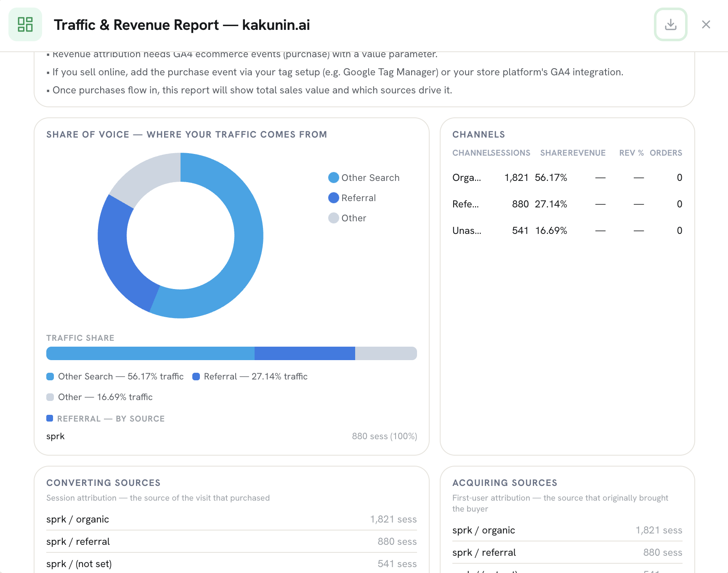
Task: Click the 'Other Search — 56.17% traffic' label
Action: 121,377
